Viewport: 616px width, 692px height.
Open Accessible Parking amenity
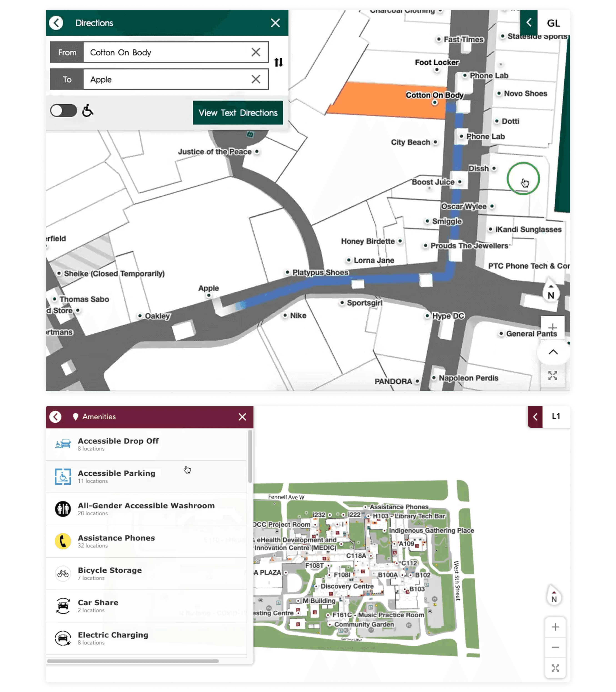tap(146, 477)
